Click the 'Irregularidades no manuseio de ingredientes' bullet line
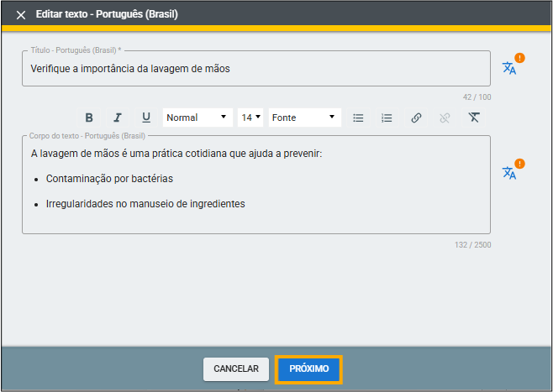 coord(145,203)
